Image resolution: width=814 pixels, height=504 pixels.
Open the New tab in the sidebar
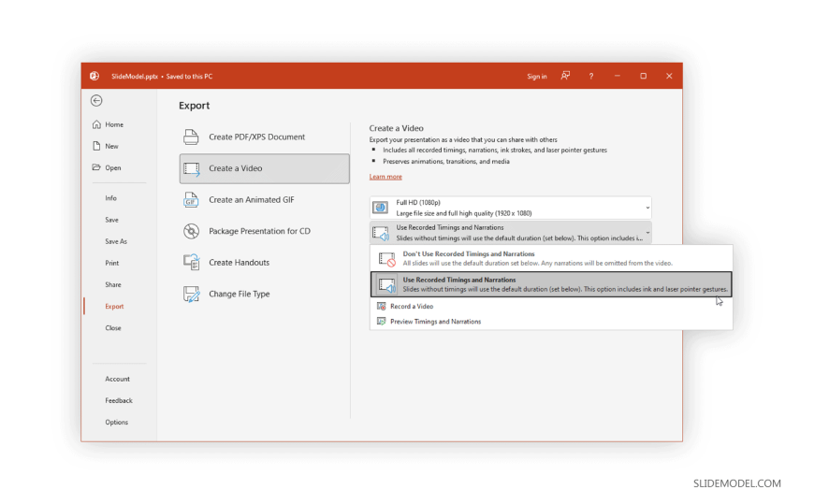point(111,147)
